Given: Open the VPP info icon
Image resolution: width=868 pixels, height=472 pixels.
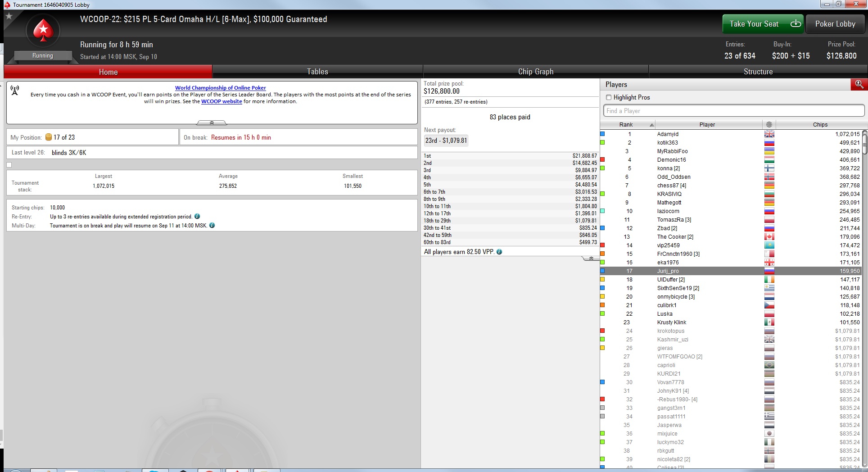Looking at the screenshot, I should [499, 252].
